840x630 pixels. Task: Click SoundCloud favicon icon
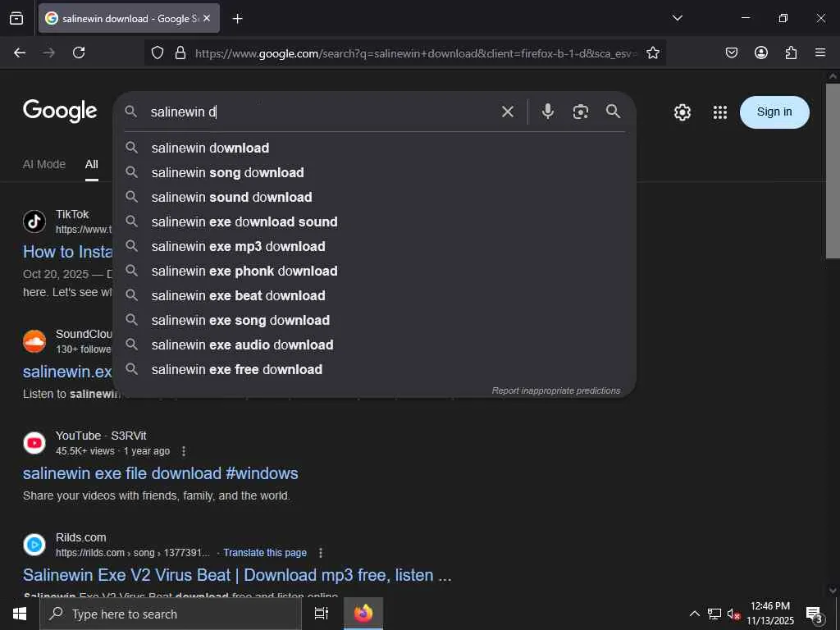click(34, 341)
